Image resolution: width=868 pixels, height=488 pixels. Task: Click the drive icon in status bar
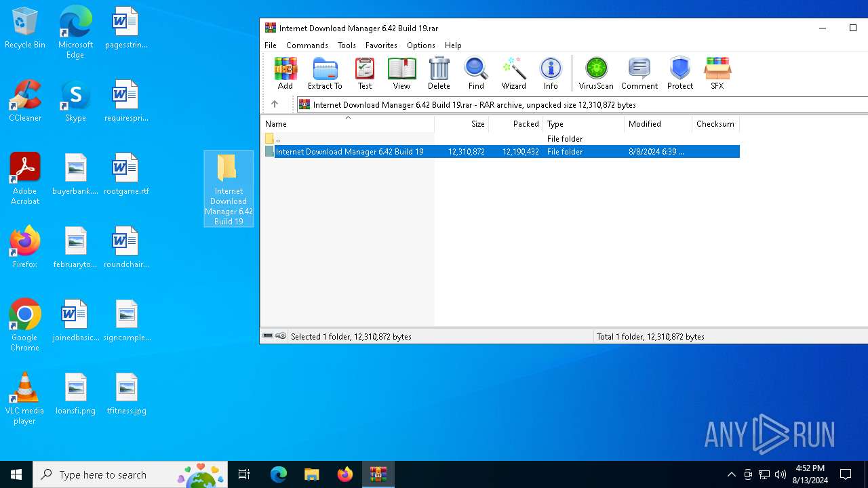coord(268,336)
